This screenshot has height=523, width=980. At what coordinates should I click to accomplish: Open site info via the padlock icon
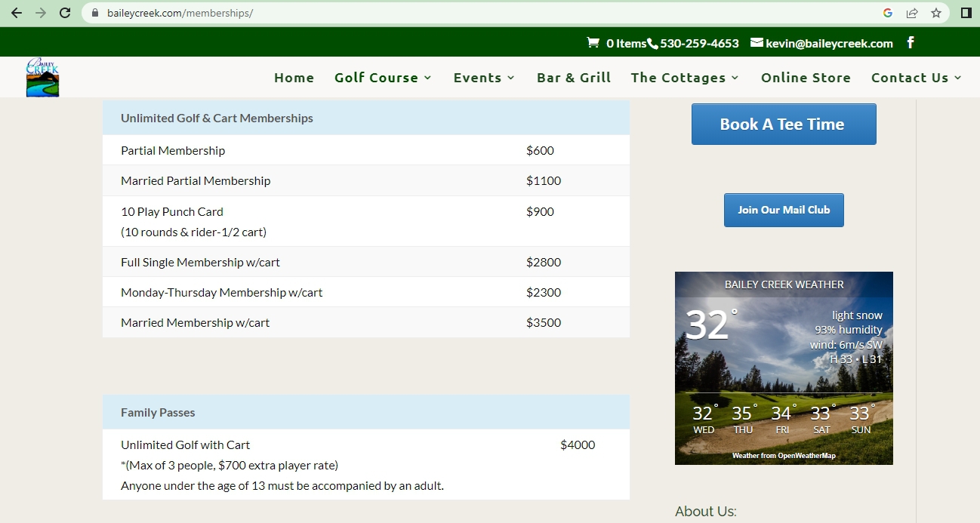(x=95, y=13)
